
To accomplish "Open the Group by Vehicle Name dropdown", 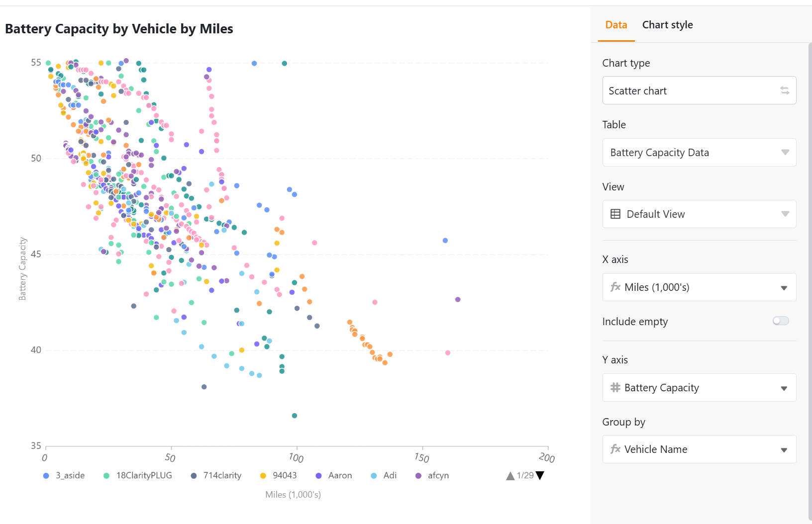I will pos(699,449).
